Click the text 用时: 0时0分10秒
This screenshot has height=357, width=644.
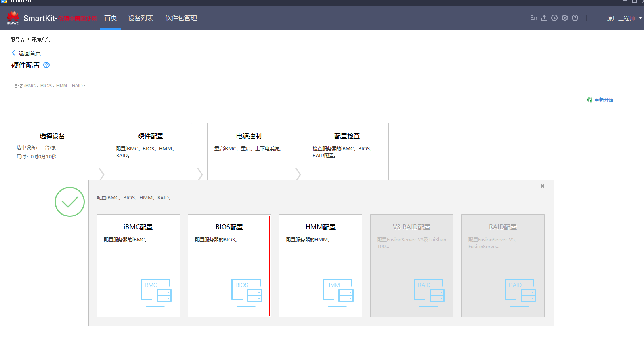click(x=36, y=156)
